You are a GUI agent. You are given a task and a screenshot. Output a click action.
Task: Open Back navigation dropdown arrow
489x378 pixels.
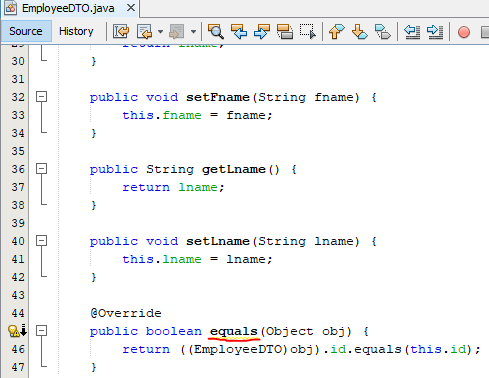160,32
